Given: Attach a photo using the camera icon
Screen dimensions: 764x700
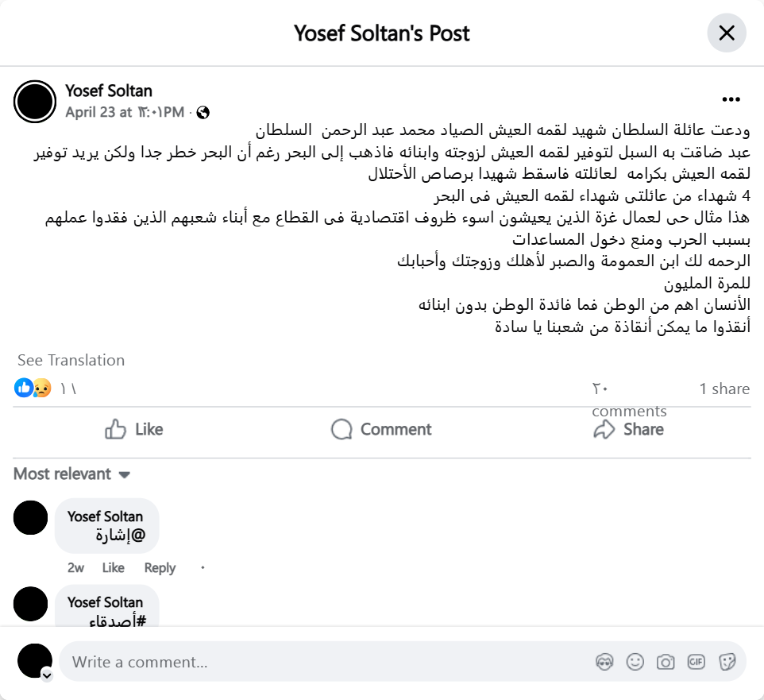Looking at the screenshot, I should coord(666,662).
